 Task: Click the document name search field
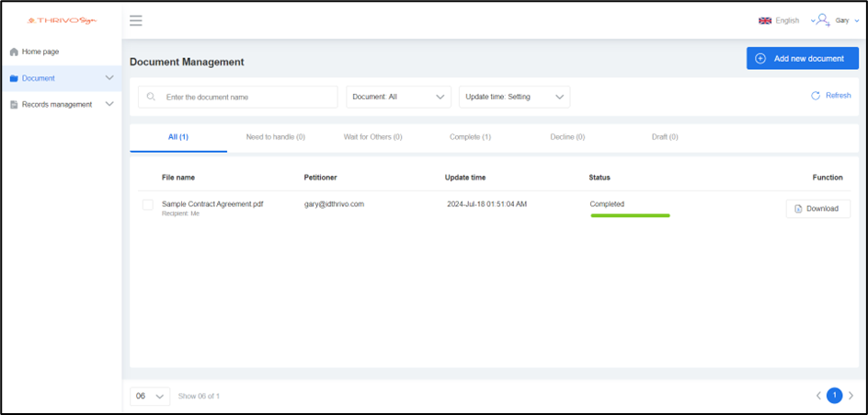click(246, 97)
